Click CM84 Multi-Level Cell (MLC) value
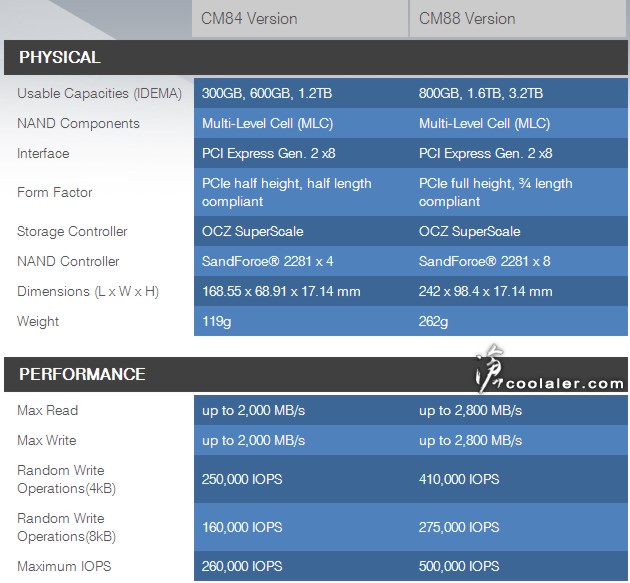Image resolution: width=630 pixels, height=583 pixels. [268, 123]
